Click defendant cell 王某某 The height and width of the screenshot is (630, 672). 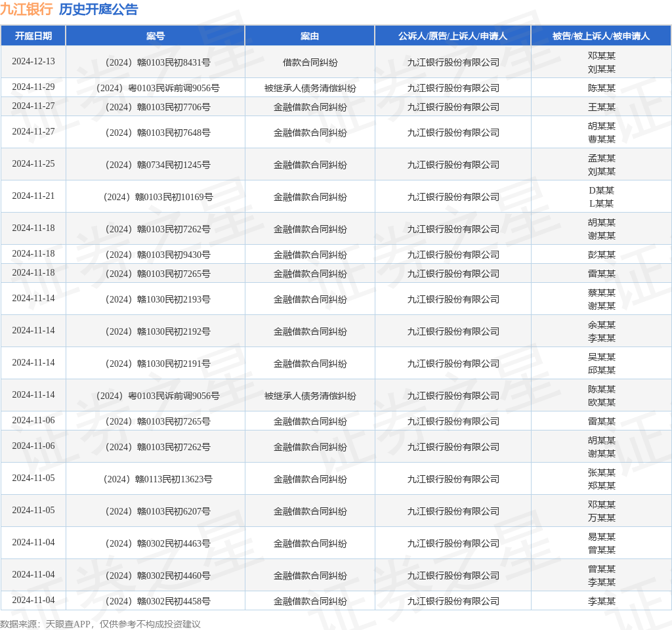pyautogui.click(x=601, y=107)
